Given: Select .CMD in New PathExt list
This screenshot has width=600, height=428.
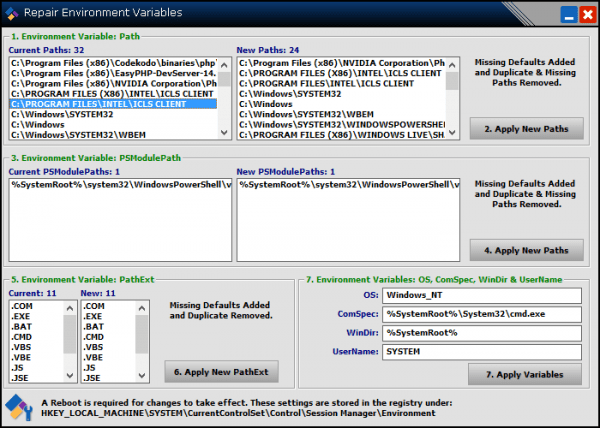Looking at the screenshot, I should (109, 337).
